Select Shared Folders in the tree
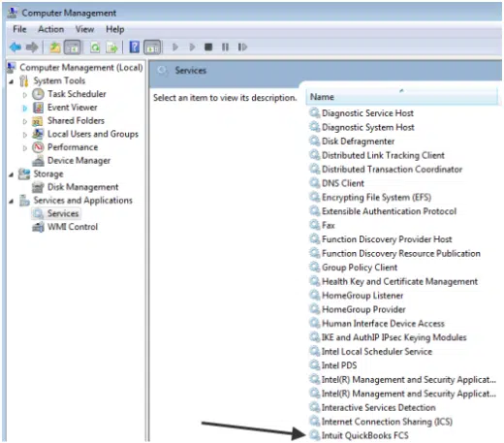This screenshot has width=504, height=443. 76,121
